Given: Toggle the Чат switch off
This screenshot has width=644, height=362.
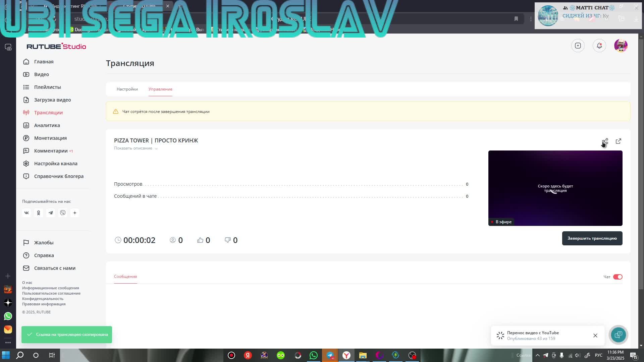Looking at the screenshot, I should pyautogui.click(x=618, y=277).
